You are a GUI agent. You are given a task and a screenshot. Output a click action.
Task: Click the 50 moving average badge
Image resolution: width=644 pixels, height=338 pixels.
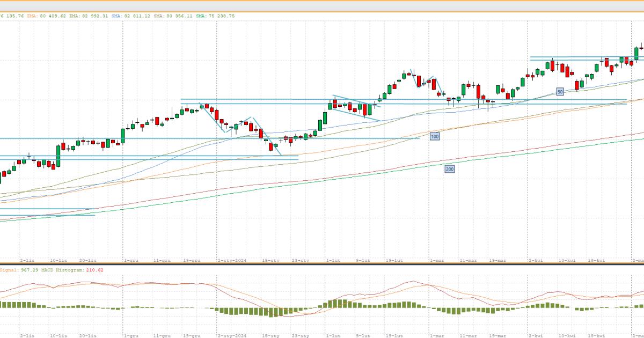click(560, 92)
